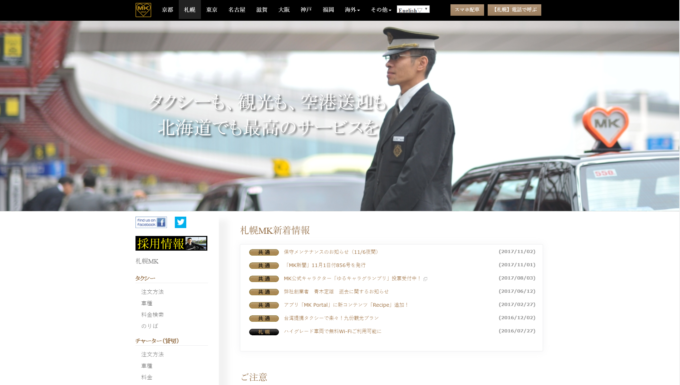Open news about 創業者 青木定雄
680x385 pixels.
[336, 291]
